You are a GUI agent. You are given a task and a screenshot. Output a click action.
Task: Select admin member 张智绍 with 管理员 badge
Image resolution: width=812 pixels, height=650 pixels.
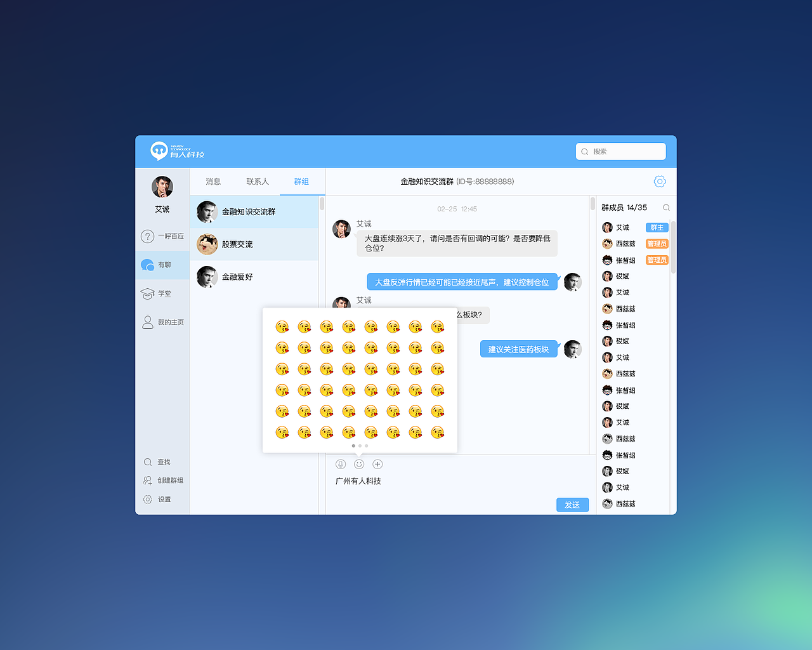[634, 260]
